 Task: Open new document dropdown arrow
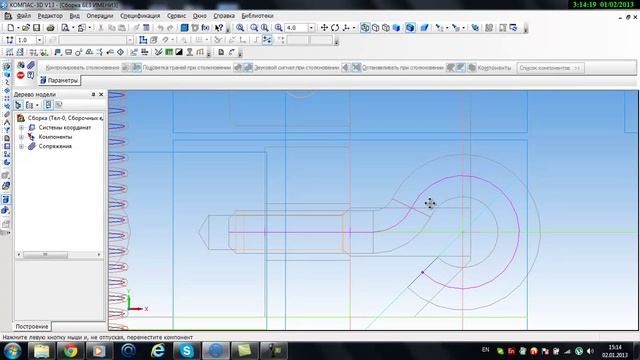pos(18,28)
